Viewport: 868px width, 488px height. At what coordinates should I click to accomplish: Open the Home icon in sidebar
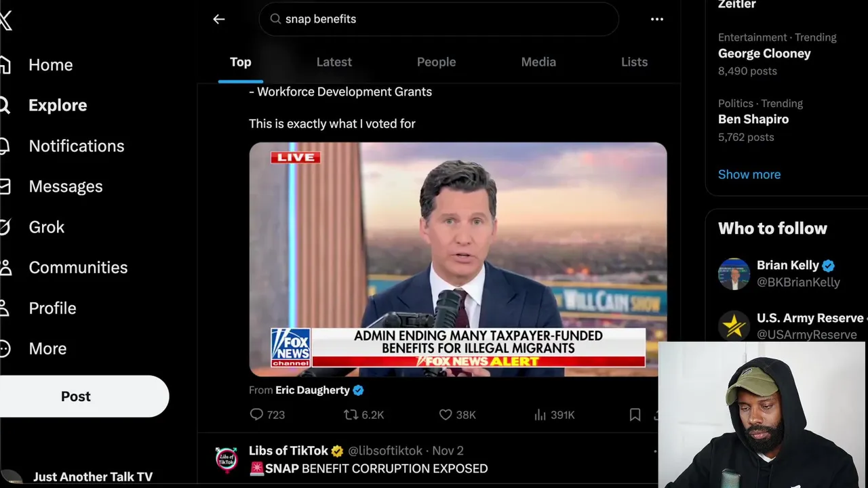point(5,65)
